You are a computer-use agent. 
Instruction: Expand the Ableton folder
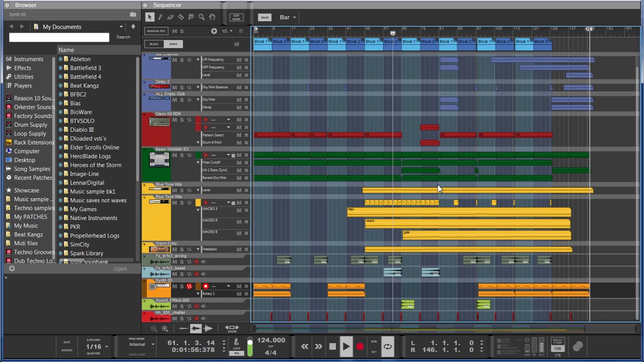click(x=60, y=59)
